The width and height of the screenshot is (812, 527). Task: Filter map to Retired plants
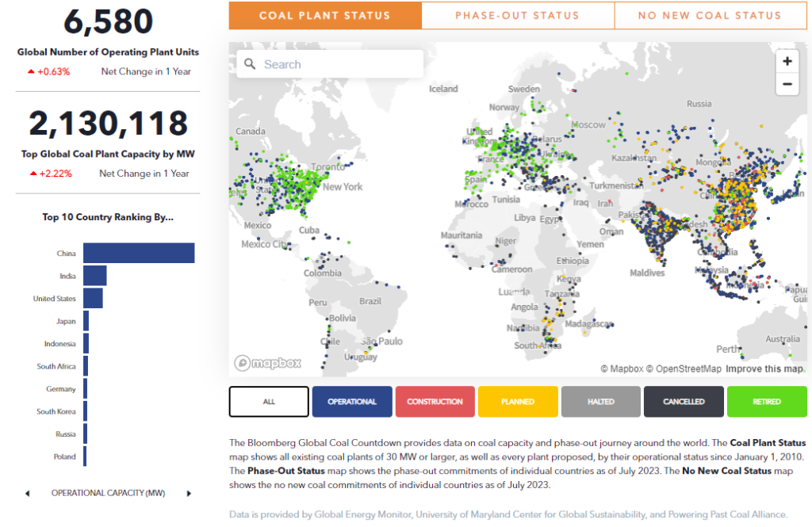pos(767,401)
